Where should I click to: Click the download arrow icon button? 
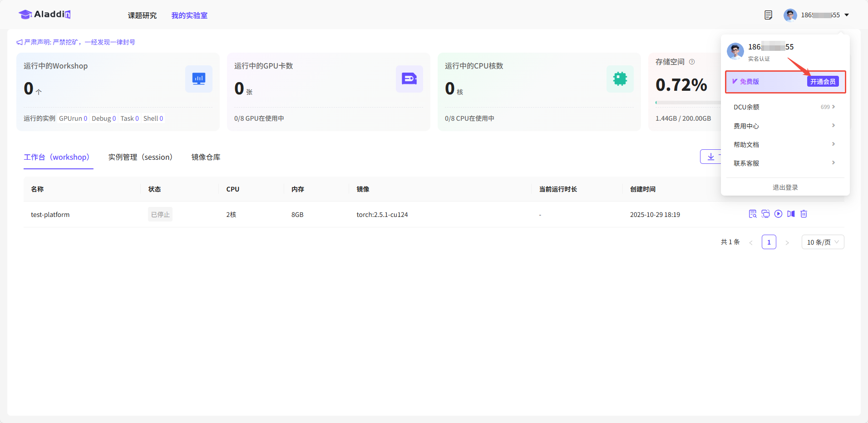711,157
